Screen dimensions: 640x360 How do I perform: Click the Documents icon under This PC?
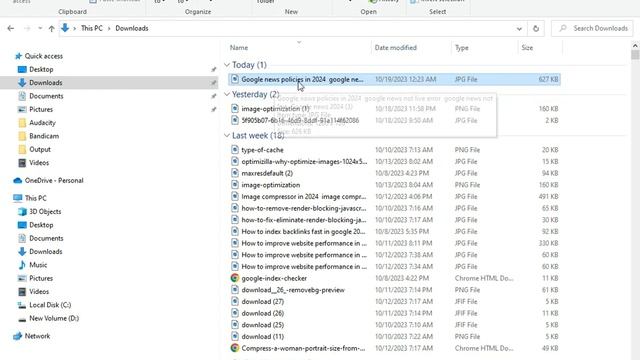22,238
